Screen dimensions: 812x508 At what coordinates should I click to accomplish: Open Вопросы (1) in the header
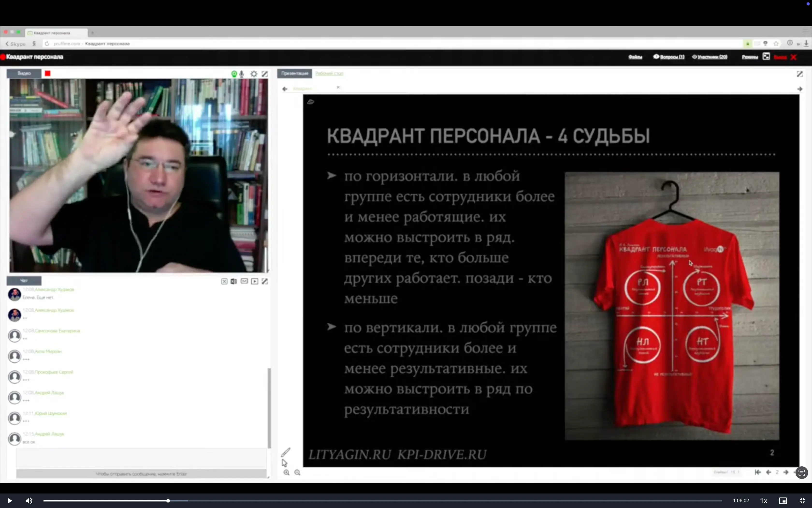tap(669, 57)
